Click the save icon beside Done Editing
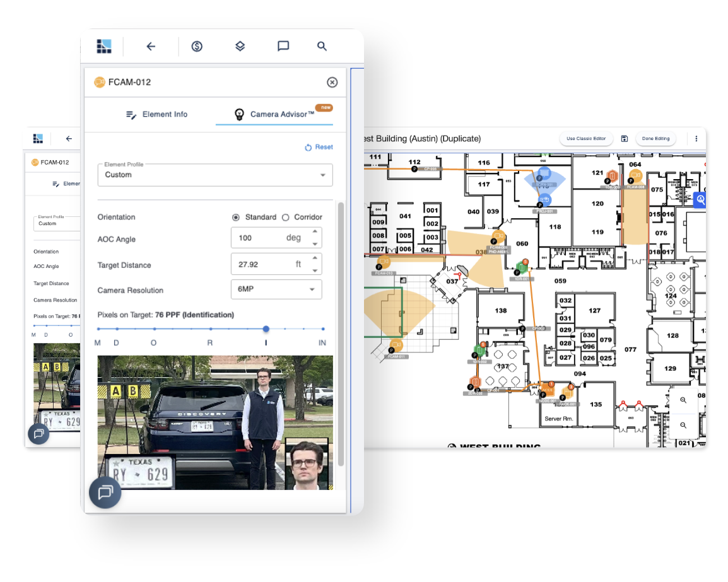728x582 pixels. tap(624, 138)
